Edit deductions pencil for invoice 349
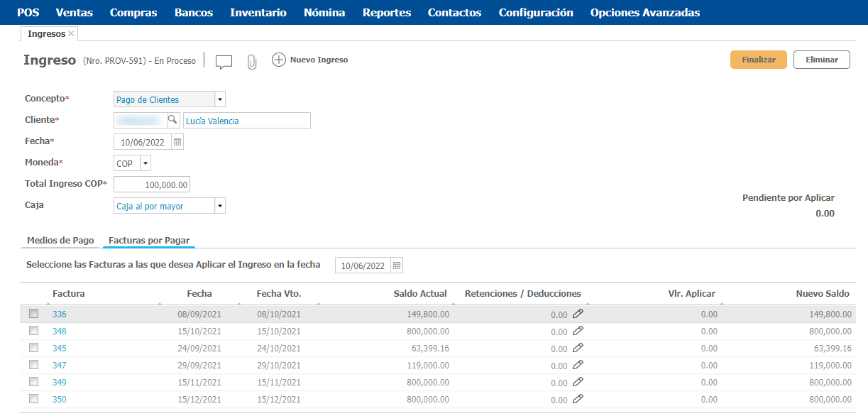 click(578, 382)
